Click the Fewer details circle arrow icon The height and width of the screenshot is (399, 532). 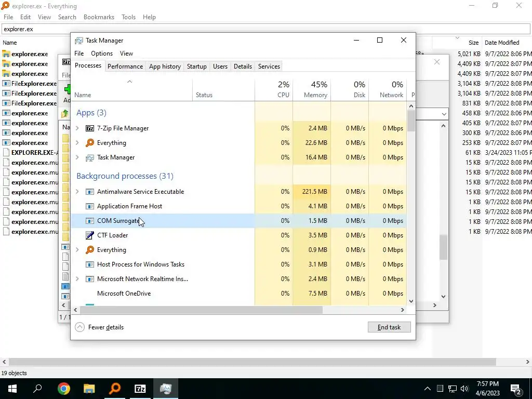[79, 327]
